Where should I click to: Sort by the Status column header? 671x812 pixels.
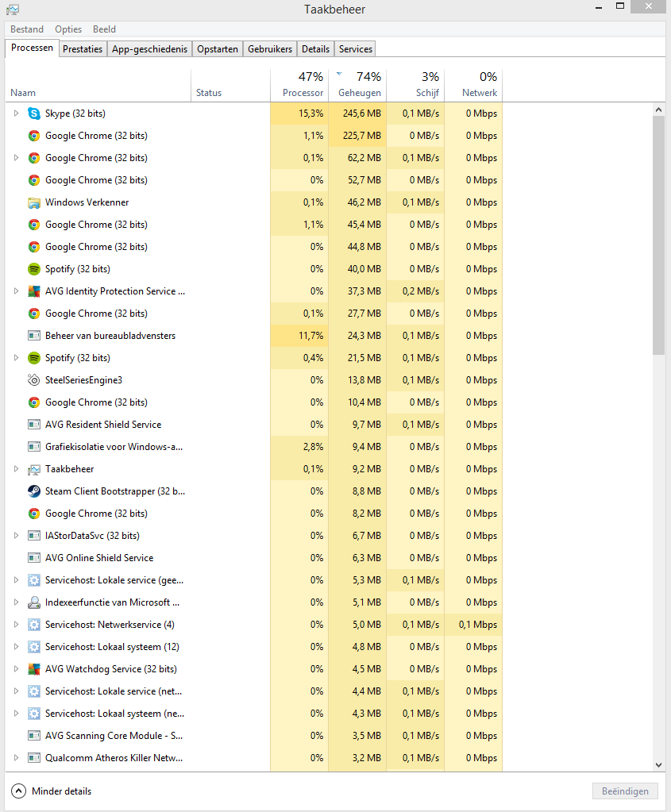click(x=230, y=85)
